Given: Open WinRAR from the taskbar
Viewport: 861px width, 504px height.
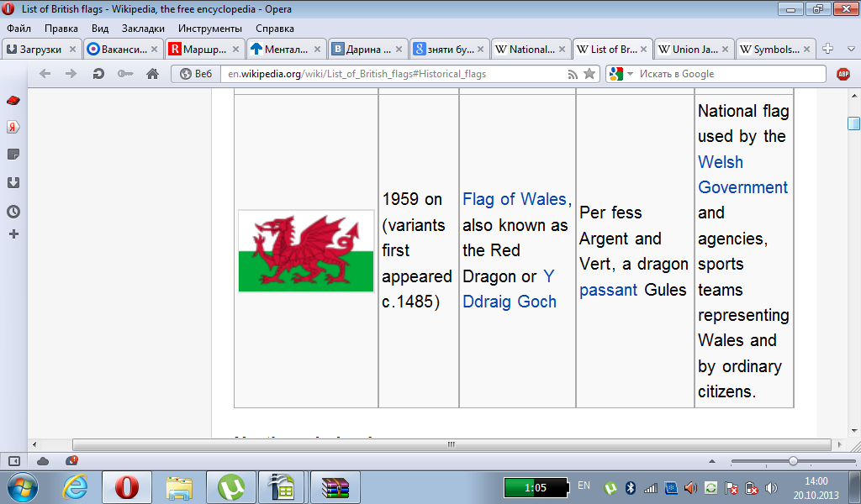Looking at the screenshot, I should point(335,487).
